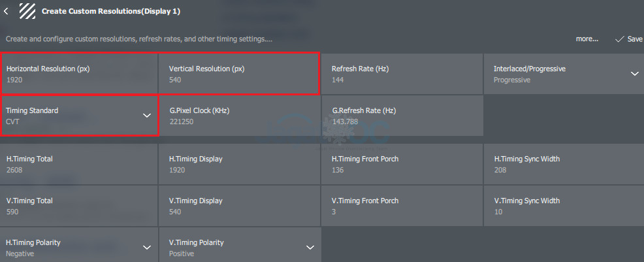The image size is (644, 262).
Task: Click the Save checkmark icon
Action: 619,39
